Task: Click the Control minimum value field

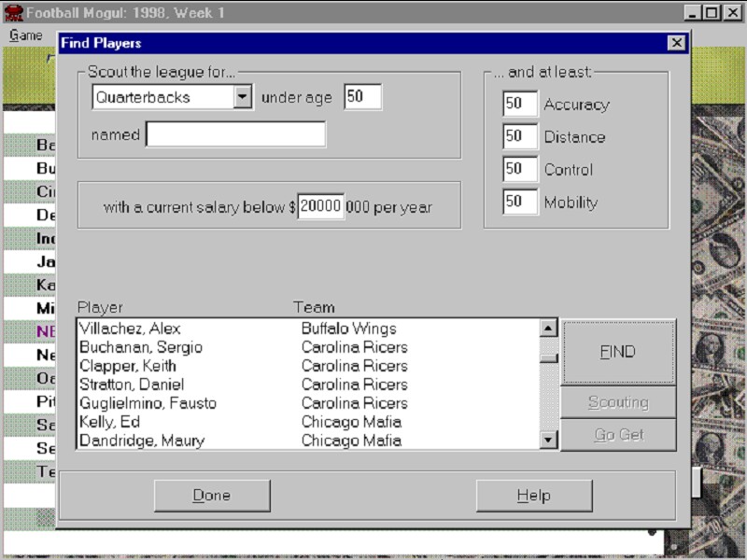Action: (519, 170)
